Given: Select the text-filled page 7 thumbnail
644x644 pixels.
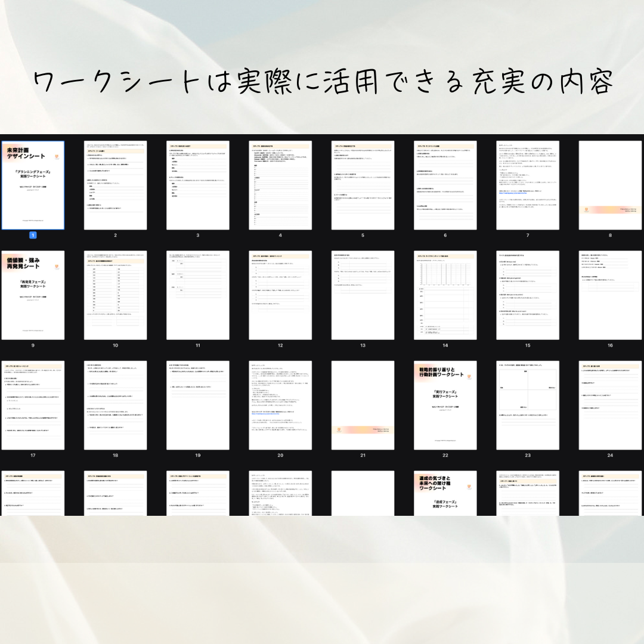Looking at the screenshot, I should pyautogui.click(x=528, y=185).
